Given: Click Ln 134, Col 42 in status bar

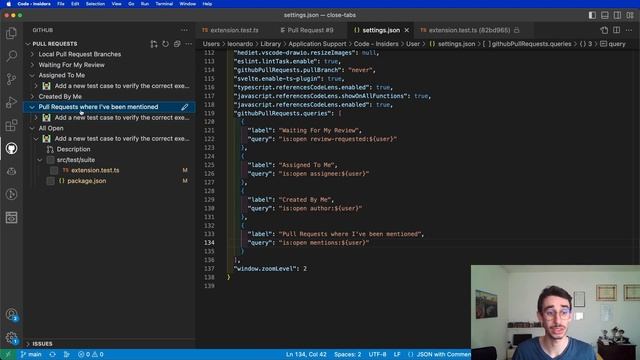Looking at the screenshot, I should click(306, 354).
